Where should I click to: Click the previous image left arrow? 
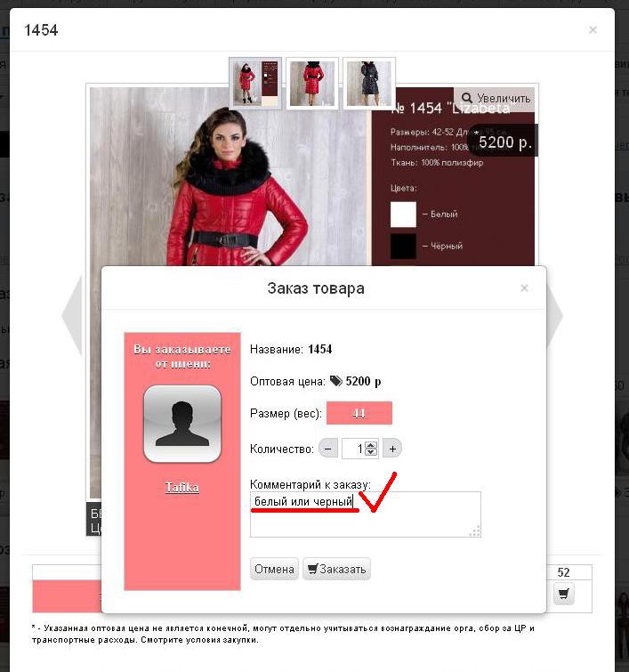(x=72, y=315)
